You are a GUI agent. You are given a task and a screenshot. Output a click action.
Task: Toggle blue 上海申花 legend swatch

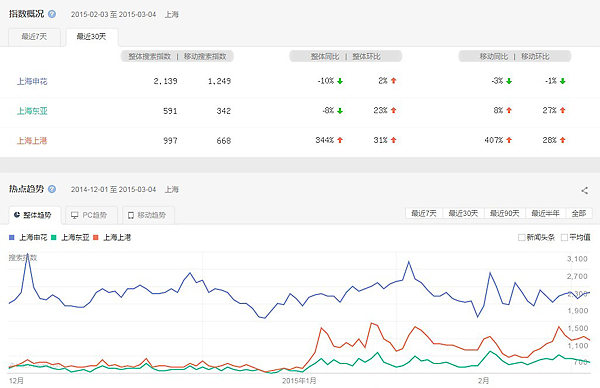click(x=11, y=238)
